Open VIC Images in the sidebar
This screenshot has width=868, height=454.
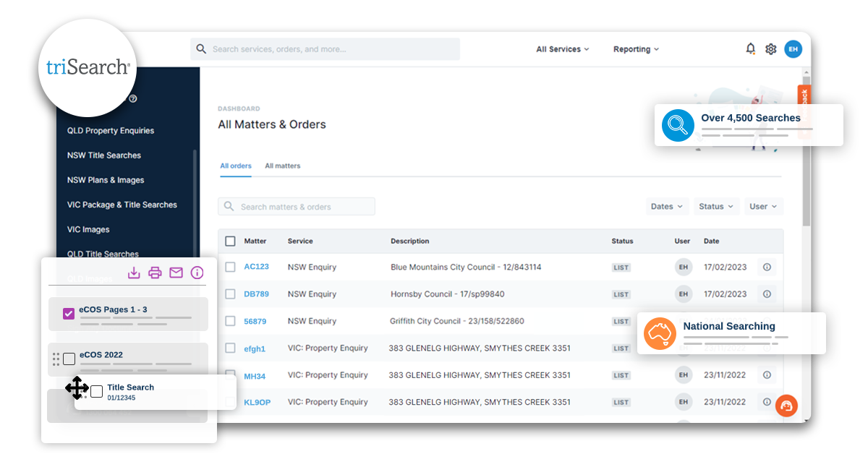coord(88,229)
